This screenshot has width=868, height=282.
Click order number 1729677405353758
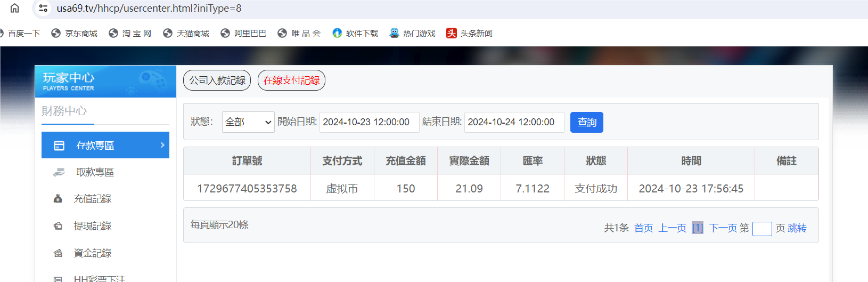point(247,189)
